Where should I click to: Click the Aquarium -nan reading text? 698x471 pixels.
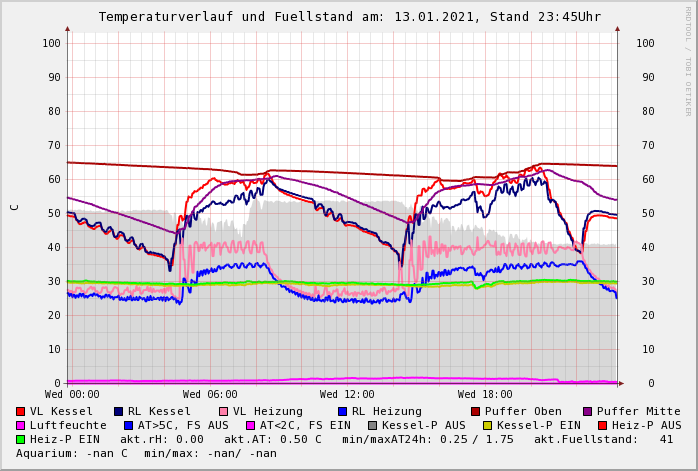[x=75, y=453]
